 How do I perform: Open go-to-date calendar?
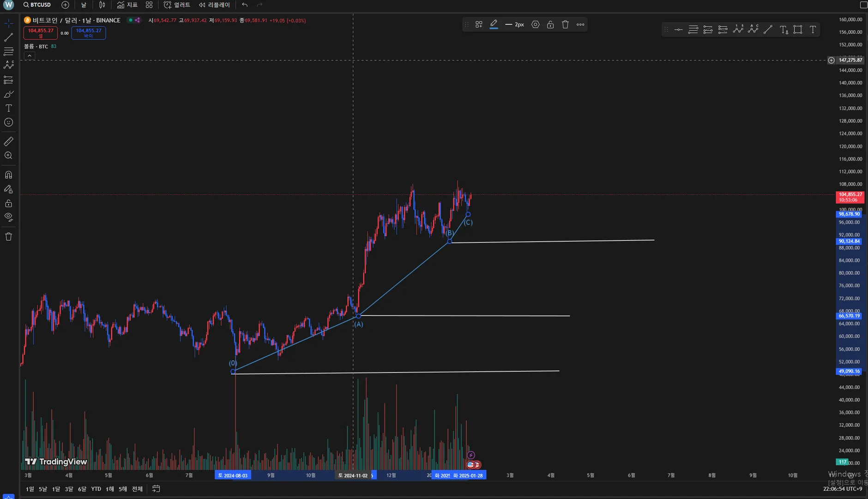tap(156, 489)
